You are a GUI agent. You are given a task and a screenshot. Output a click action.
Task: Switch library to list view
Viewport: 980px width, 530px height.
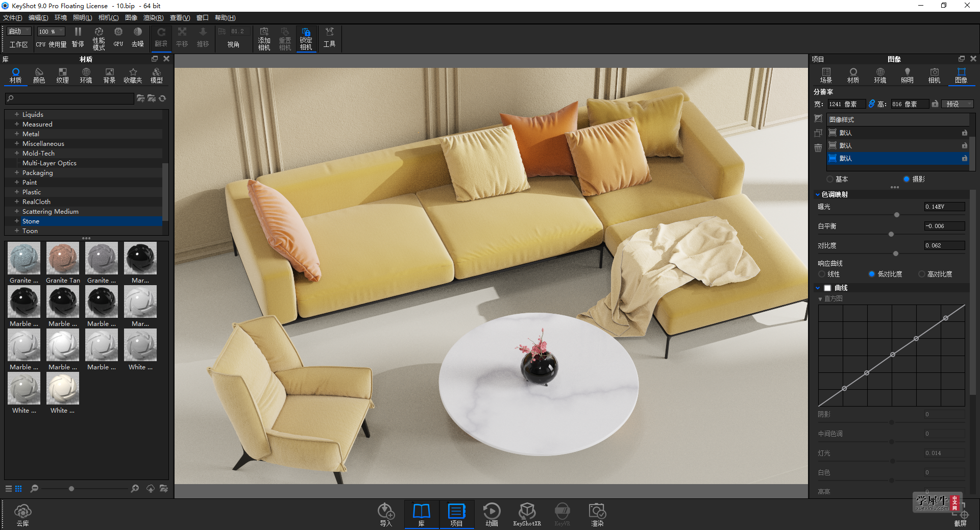(9, 489)
